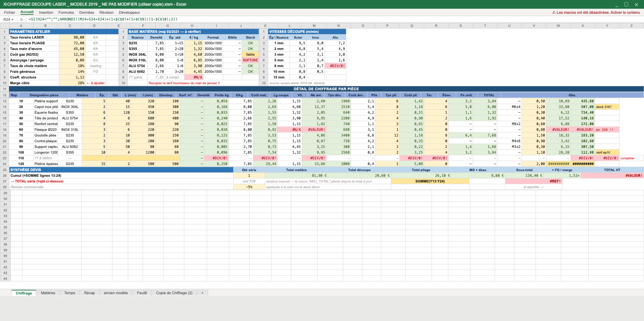Select the ancien modèle sheet tab
Screen dimensions: 644x321
point(116,293)
